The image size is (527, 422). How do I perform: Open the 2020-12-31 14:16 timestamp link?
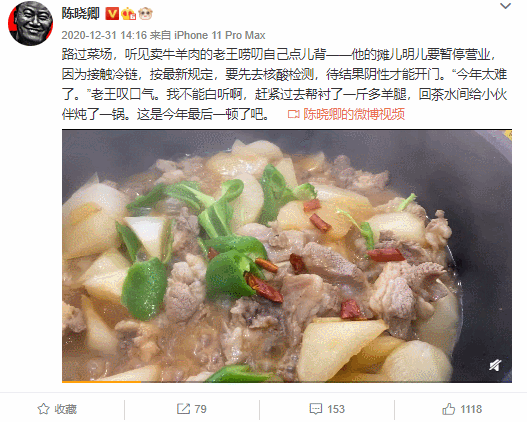104,35
